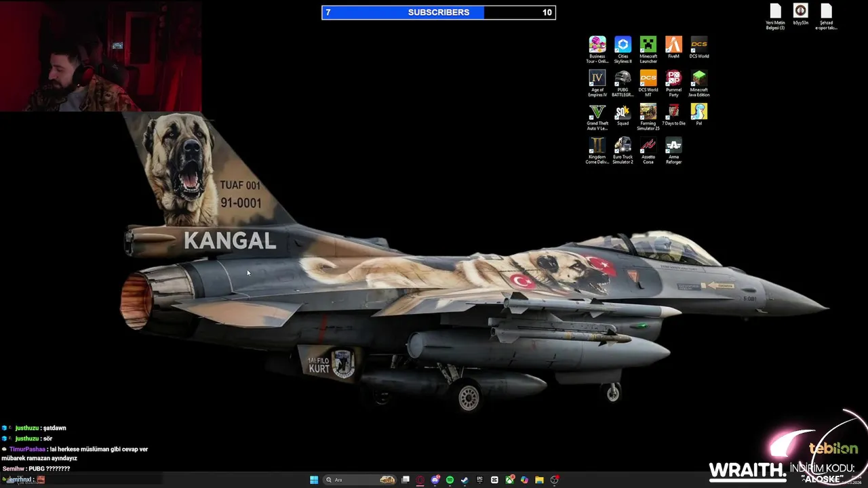The image size is (868, 488).
Task: Open Copilot from the taskbar
Action: tap(524, 480)
